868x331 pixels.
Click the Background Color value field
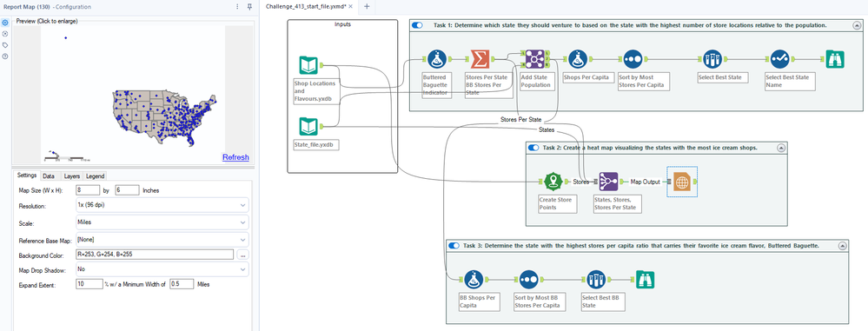tap(155, 255)
